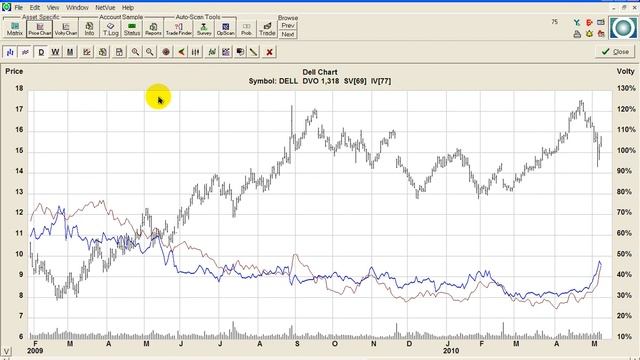Image resolution: width=640 pixels, height=360 pixels.
Task: Switch to monthly M bars
Action: tap(70, 52)
